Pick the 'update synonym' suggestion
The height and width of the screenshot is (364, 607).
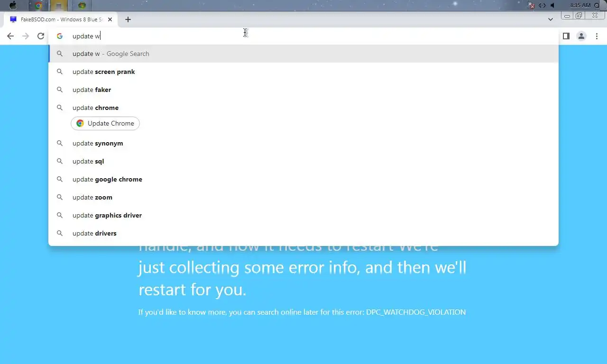pyautogui.click(x=303, y=143)
